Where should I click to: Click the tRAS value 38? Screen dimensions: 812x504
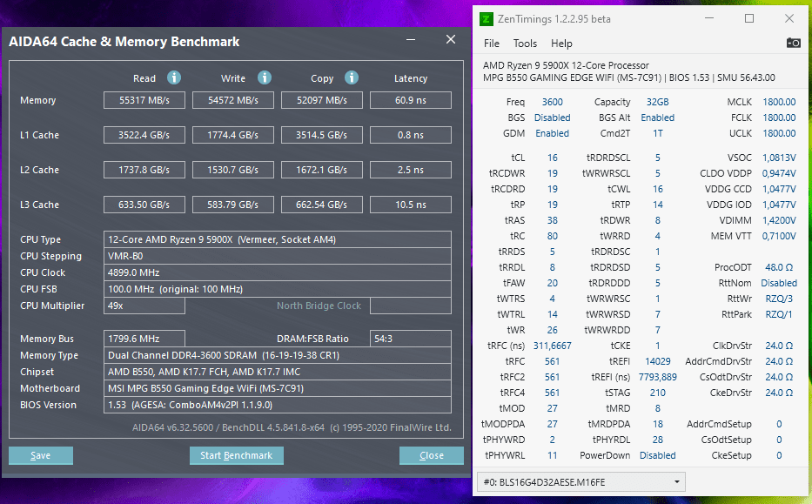[553, 220]
